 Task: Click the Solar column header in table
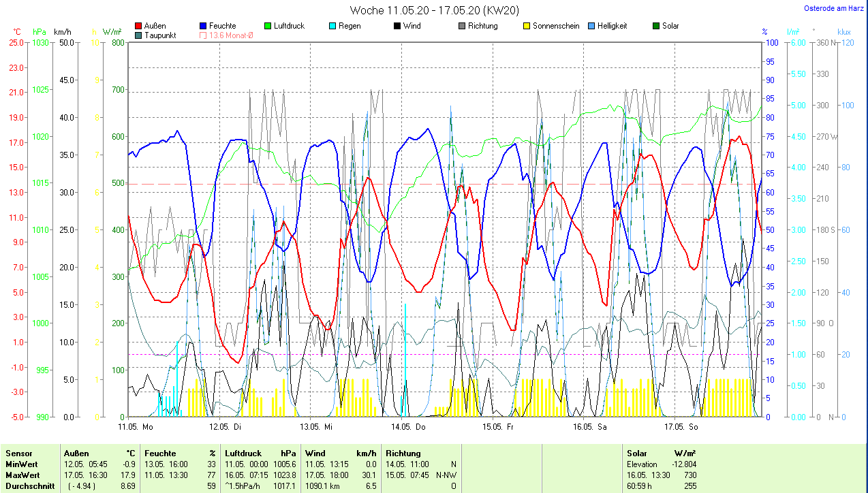(636, 453)
